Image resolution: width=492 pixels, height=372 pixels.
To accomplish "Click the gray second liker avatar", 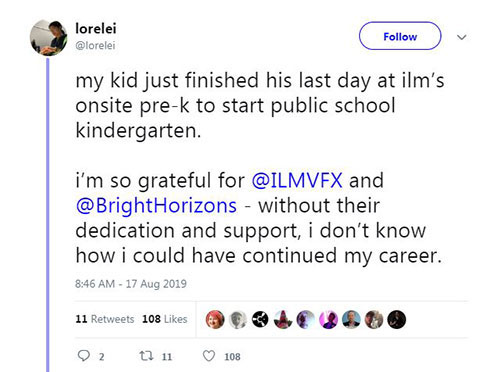I will (238, 319).
